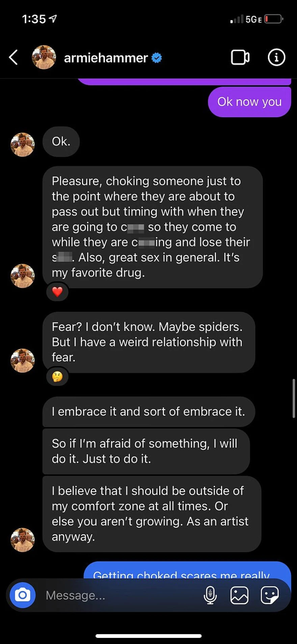Screen dimensions: 297x644
Task: Open profile from header username
Action: pyautogui.click(x=106, y=58)
